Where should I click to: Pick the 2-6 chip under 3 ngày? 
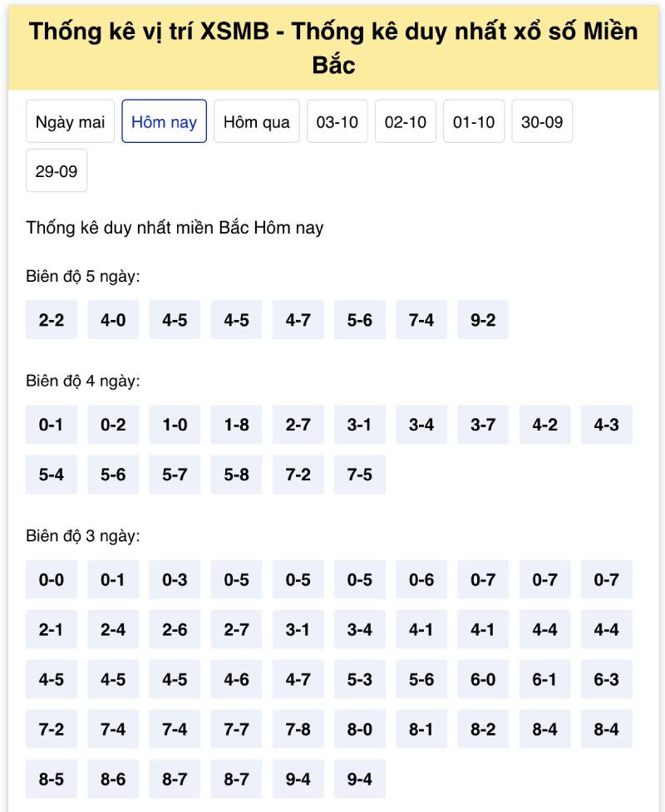click(175, 630)
